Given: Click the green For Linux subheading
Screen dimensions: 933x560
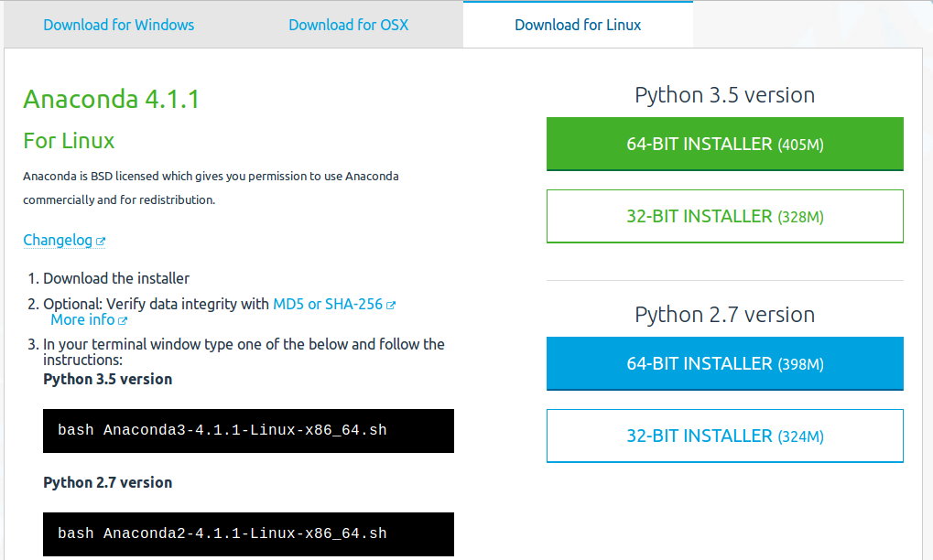Looking at the screenshot, I should click(69, 141).
